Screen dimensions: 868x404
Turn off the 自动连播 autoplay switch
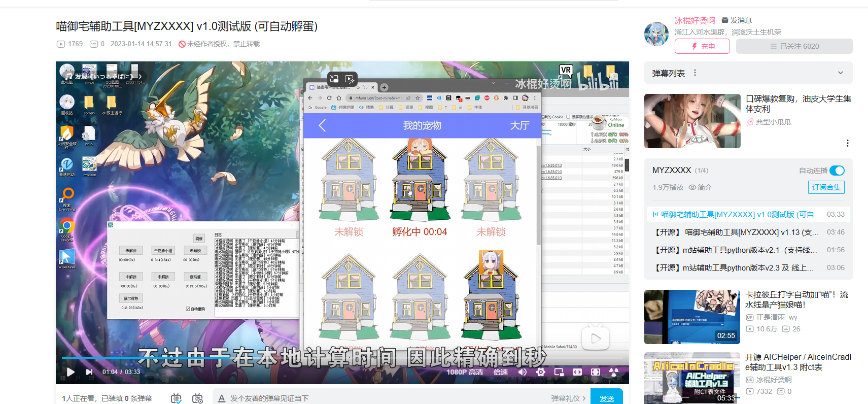pos(837,171)
